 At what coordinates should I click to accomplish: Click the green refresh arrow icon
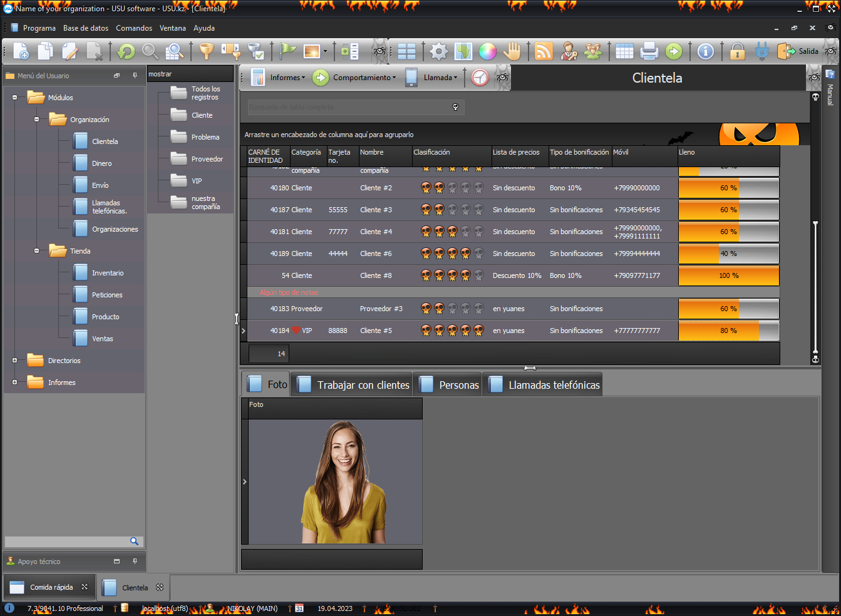126,51
